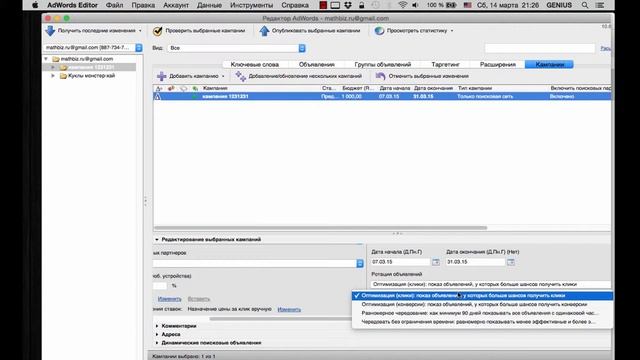Image resolution: width=640 pixels, height=360 pixels.
Task: Click the search field at top right
Action: click(x=540, y=48)
